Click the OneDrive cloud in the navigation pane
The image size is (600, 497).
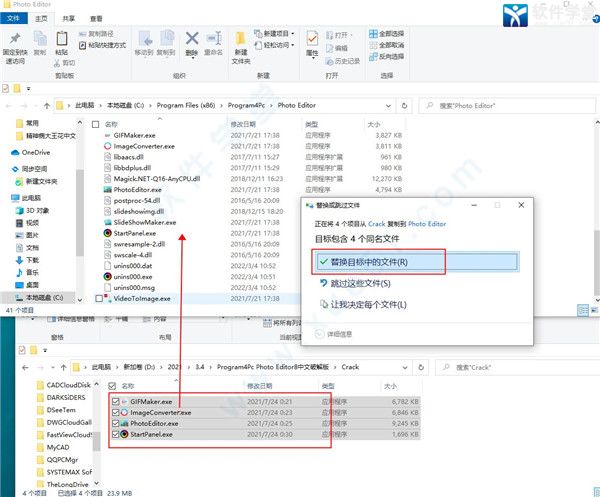[15, 153]
